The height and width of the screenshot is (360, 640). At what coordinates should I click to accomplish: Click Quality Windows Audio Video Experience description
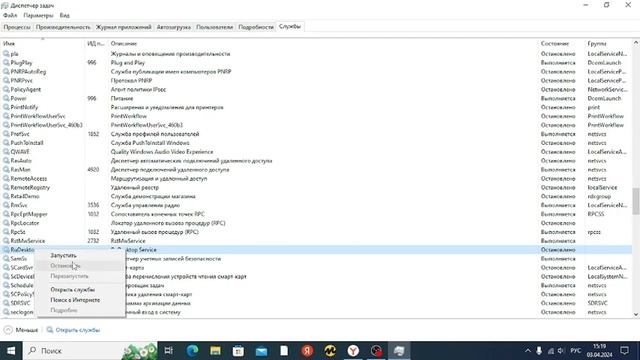click(162, 151)
